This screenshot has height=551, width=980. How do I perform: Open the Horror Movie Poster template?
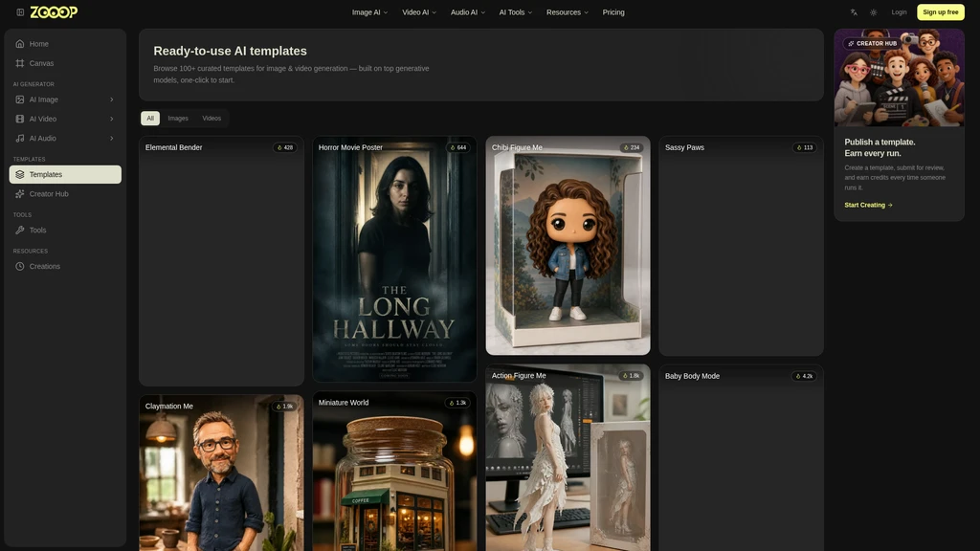[394, 259]
